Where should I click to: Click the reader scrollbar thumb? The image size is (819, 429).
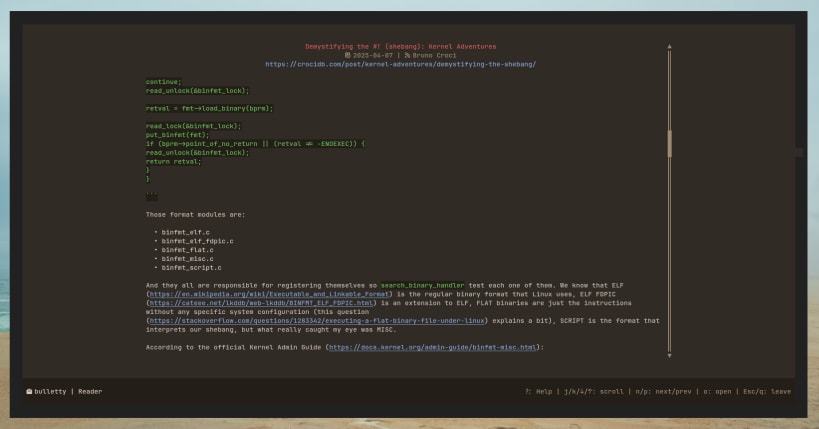pyautogui.click(x=670, y=144)
